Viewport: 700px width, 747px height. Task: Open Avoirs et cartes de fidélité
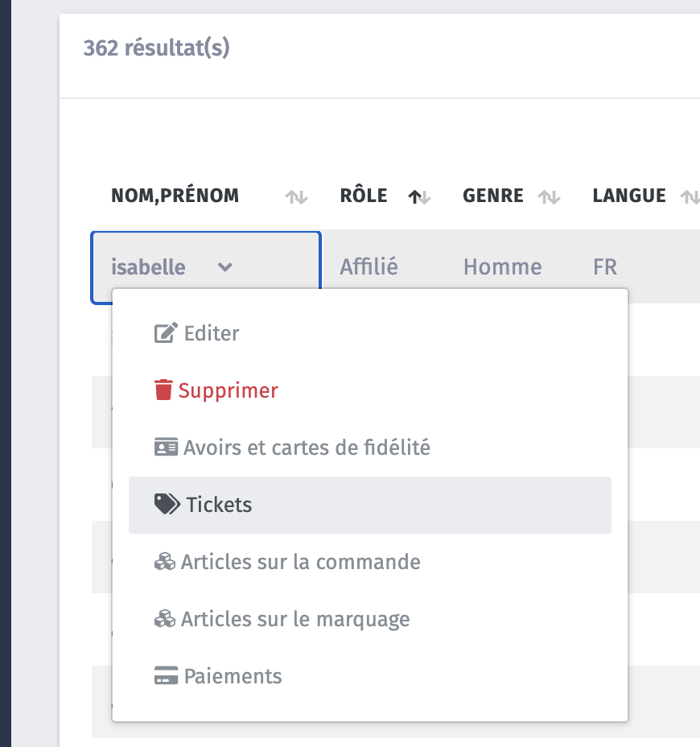tap(307, 448)
